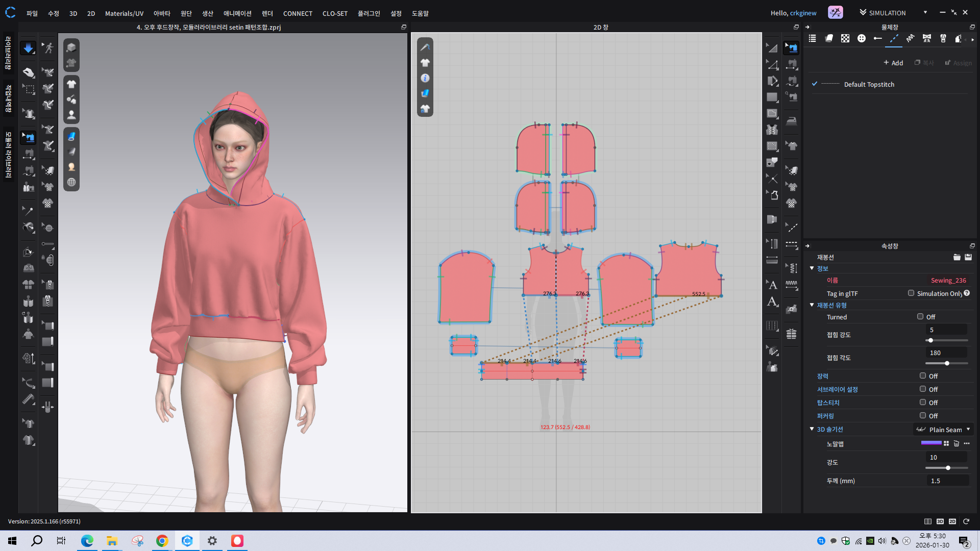980x551 pixels.
Task: Open the SIMULATION mode dropdown
Action: tap(925, 13)
